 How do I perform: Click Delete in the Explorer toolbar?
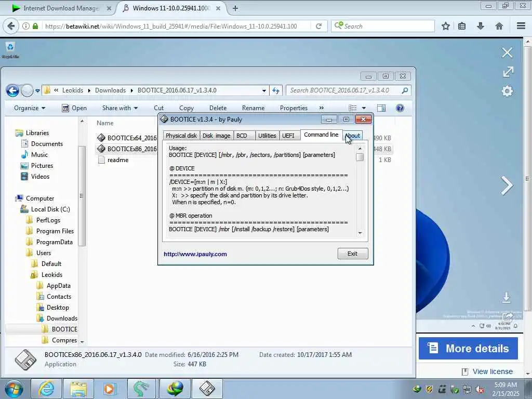click(x=218, y=108)
